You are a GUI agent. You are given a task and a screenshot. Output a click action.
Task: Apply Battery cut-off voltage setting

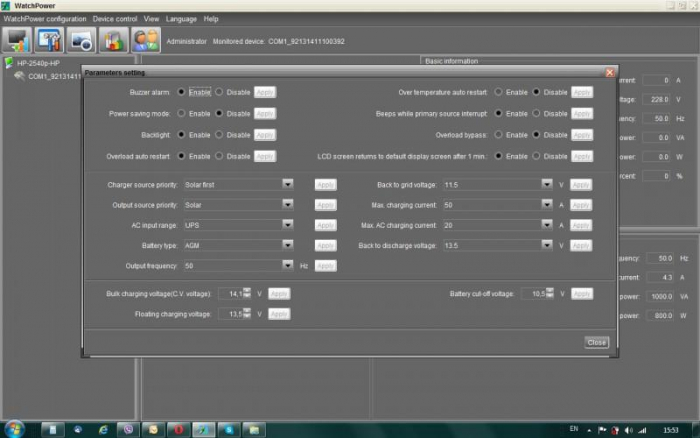click(582, 294)
